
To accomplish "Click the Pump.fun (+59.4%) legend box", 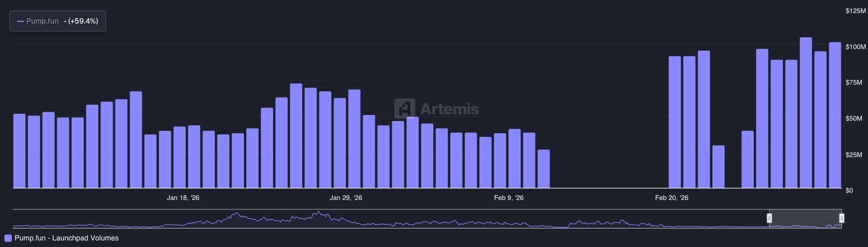I will [x=58, y=21].
